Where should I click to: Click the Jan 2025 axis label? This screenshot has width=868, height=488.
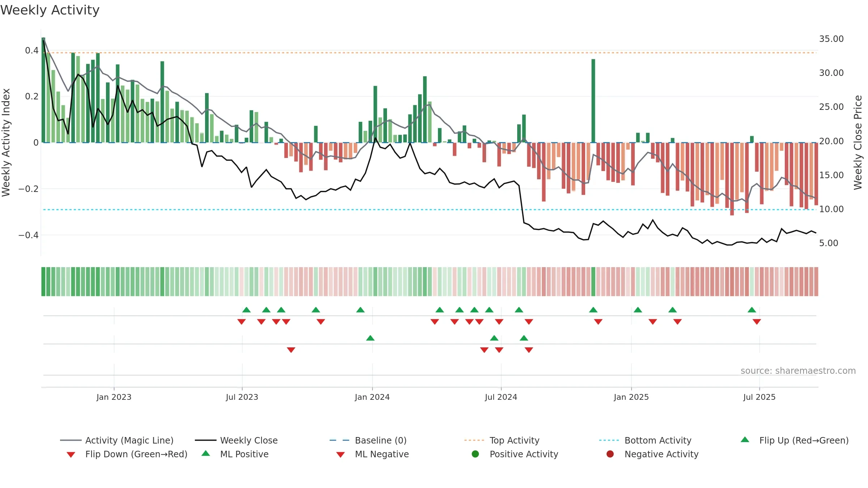[x=631, y=397]
